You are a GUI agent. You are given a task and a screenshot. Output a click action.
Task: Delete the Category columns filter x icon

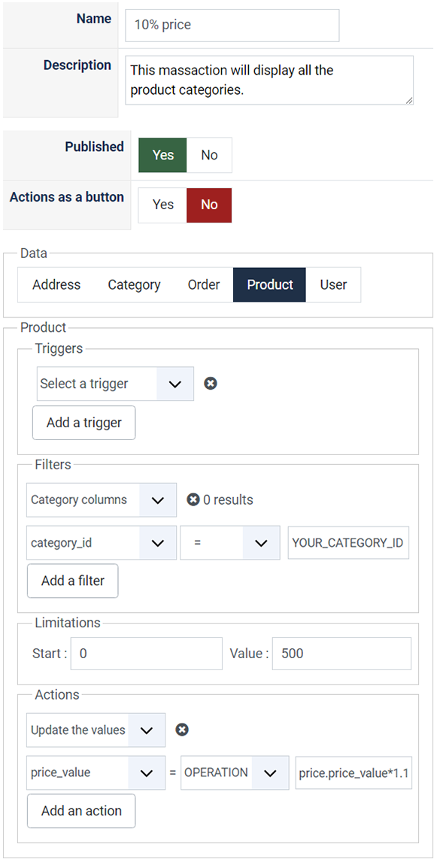pyautogui.click(x=193, y=500)
